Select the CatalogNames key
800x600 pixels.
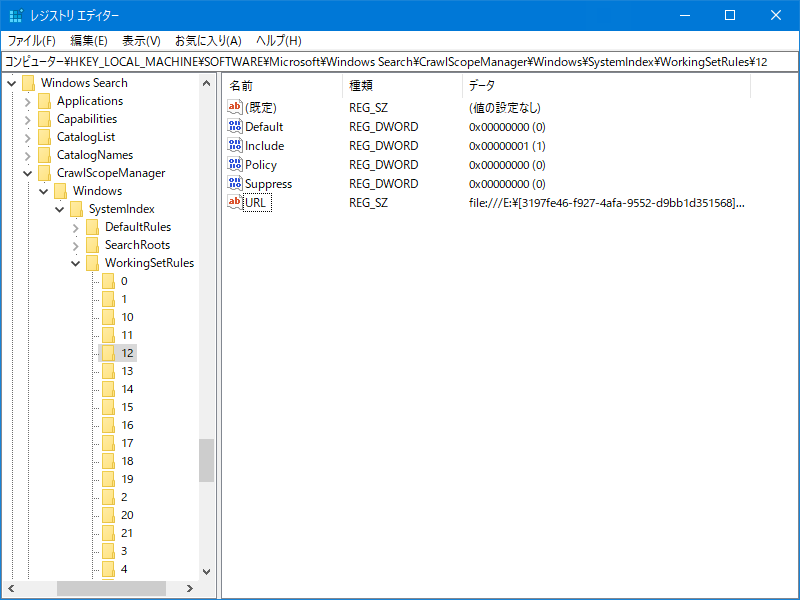(94, 155)
